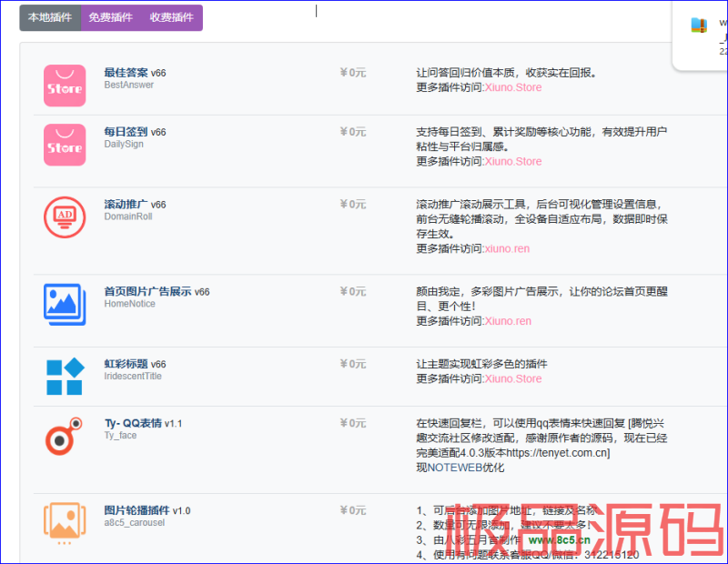
Task: Switch to the 免费插件 tab
Action: (x=110, y=17)
